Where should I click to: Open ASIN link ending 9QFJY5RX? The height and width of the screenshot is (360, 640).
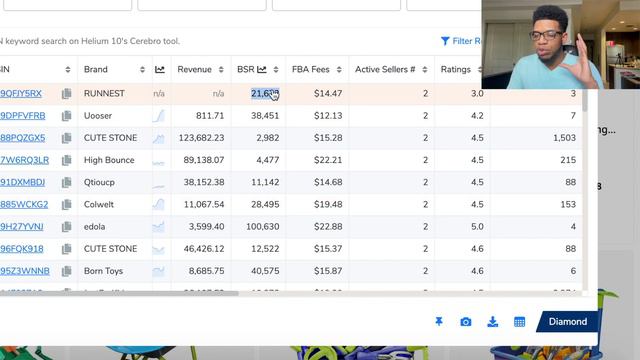pos(21,93)
